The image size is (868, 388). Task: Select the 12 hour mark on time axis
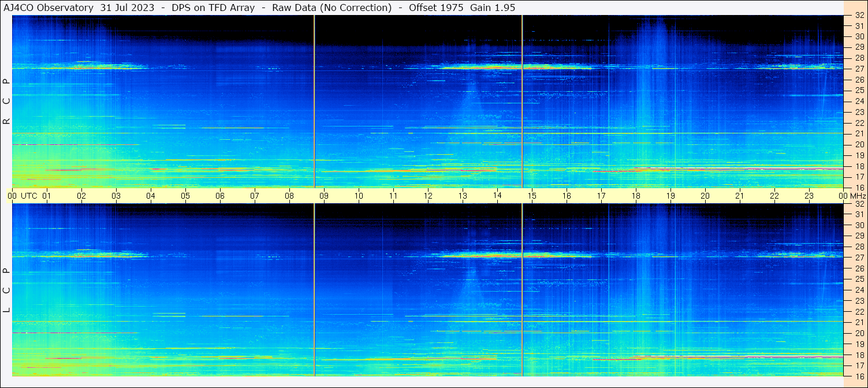pyautogui.click(x=428, y=196)
